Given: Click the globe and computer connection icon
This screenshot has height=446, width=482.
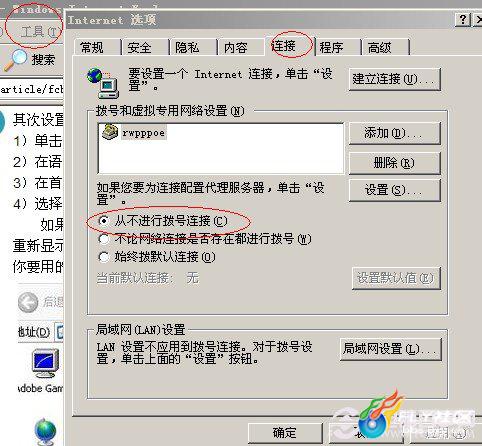Looking at the screenshot, I should click(103, 83).
